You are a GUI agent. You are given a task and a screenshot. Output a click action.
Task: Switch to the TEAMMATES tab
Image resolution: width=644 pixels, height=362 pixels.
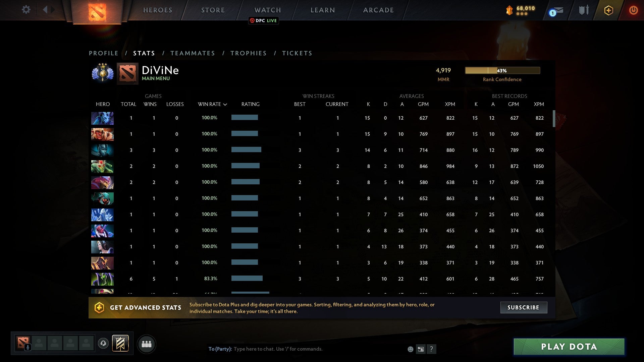pos(193,53)
